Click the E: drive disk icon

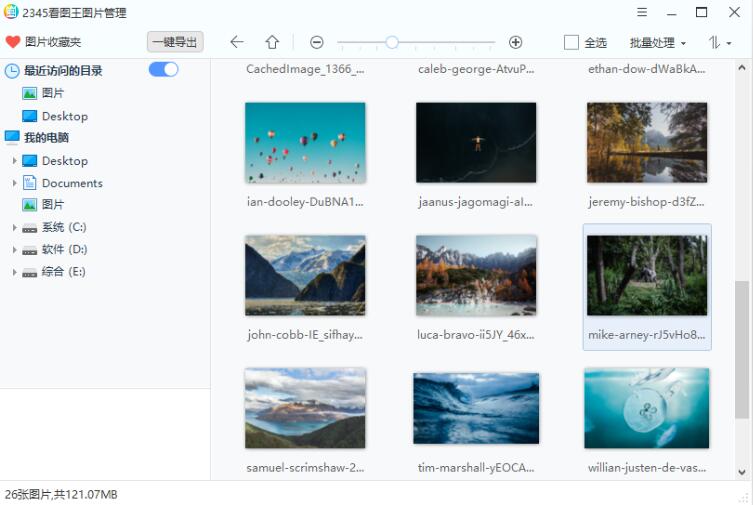coord(29,273)
